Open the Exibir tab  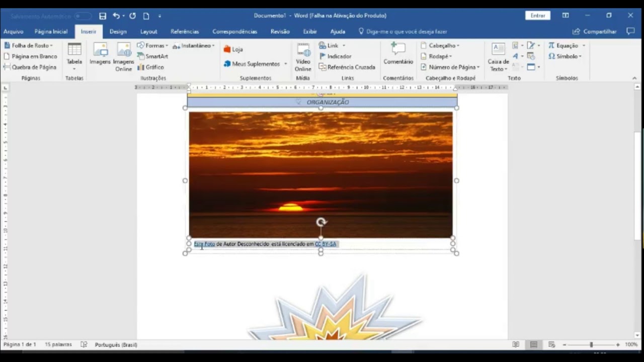310,31
